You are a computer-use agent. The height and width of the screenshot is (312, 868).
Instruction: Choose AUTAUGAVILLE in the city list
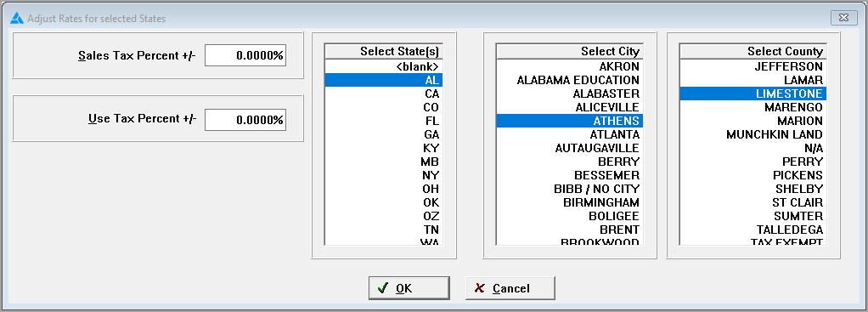(570, 148)
